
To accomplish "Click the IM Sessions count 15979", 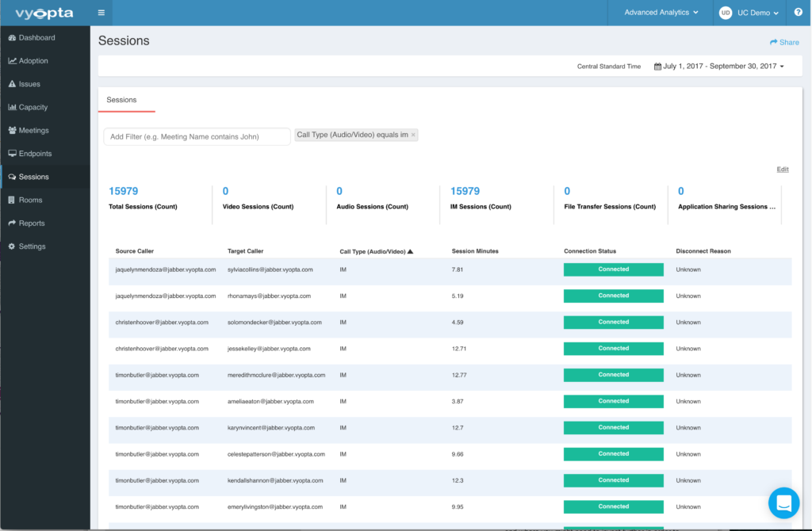I will pos(465,191).
